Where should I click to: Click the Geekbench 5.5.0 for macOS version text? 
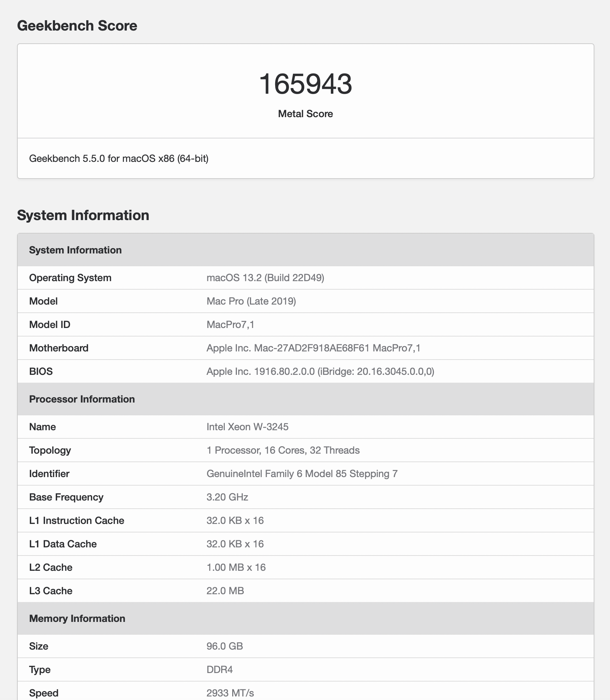pyautogui.click(x=119, y=158)
